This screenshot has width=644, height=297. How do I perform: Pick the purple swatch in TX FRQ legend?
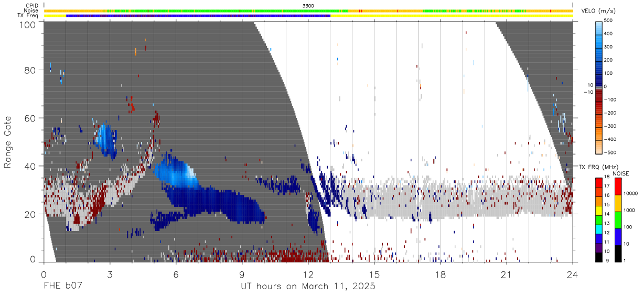600,248
